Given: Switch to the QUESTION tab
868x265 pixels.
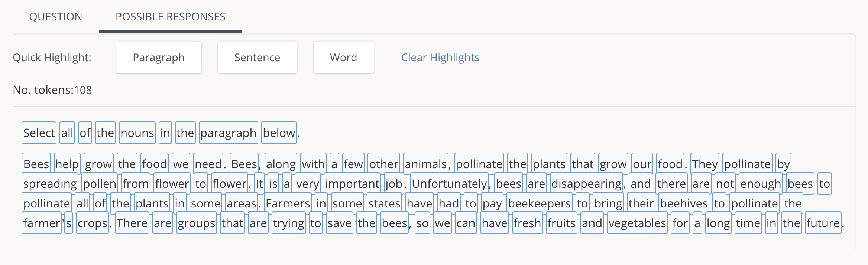Looking at the screenshot, I should tap(56, 17).
